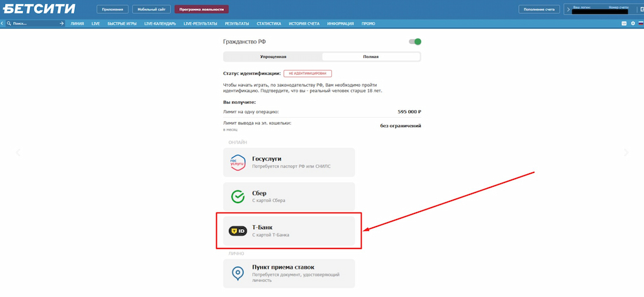This screenshot has width=644, height=297.
Task: Choose identification via Госуслуги
Action: pyautogui.click(x=289, y=162)
